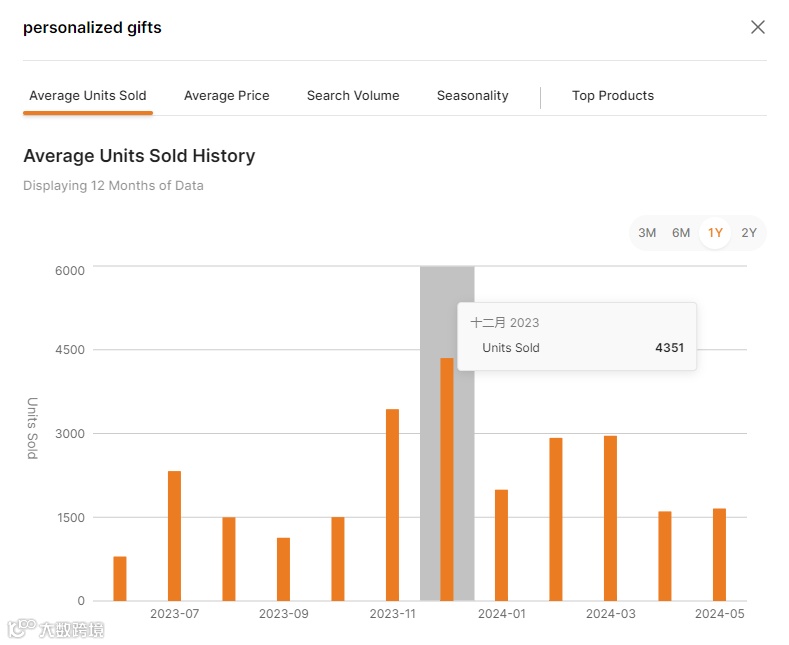The image size is (789, 645).
Task: Select the 1Y time range
Action: tap(715, 233)
